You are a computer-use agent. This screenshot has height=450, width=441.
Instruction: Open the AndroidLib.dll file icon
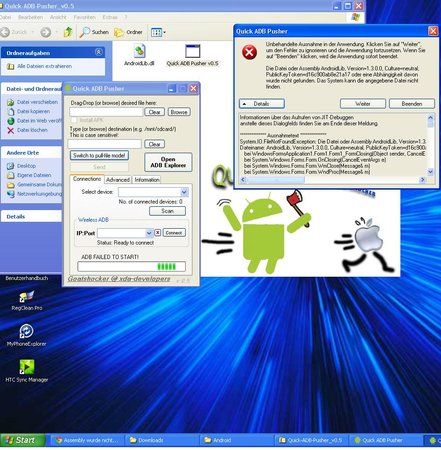coord(139,51)
